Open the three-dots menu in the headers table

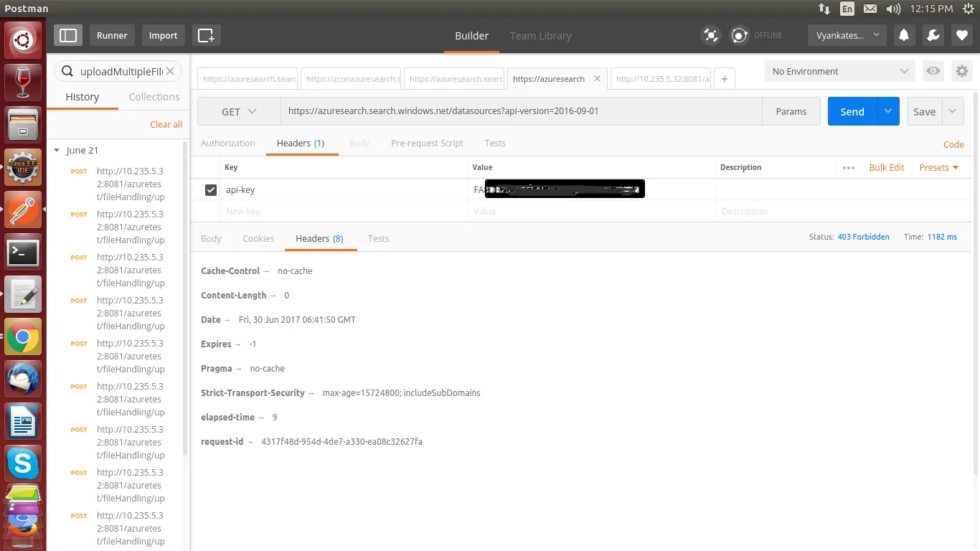[849, 167]
